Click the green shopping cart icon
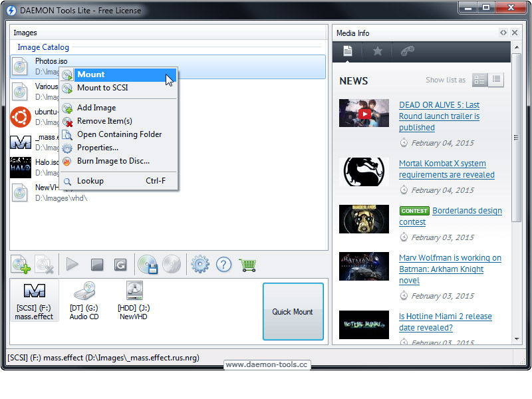The image size is (532, 399). (248, 265)
